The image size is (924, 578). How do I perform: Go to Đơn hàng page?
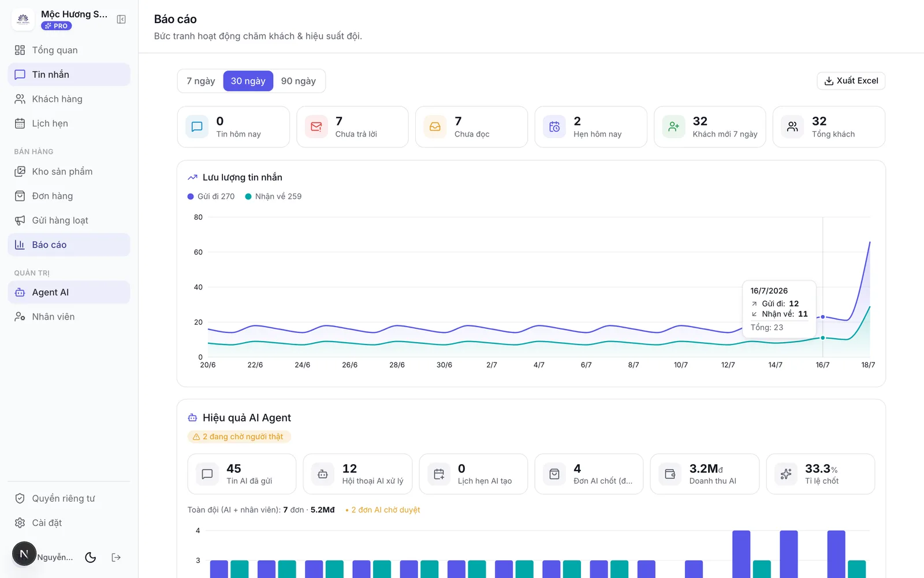tap(69, 196)
